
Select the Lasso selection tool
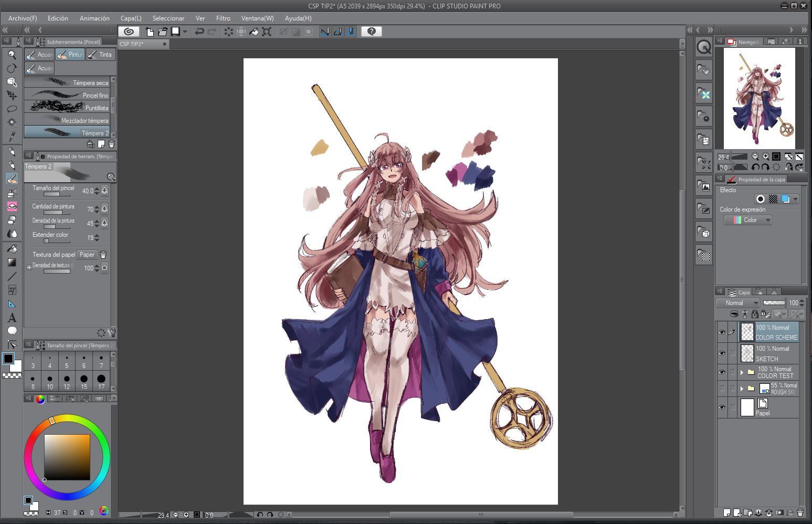pos(12,109)
